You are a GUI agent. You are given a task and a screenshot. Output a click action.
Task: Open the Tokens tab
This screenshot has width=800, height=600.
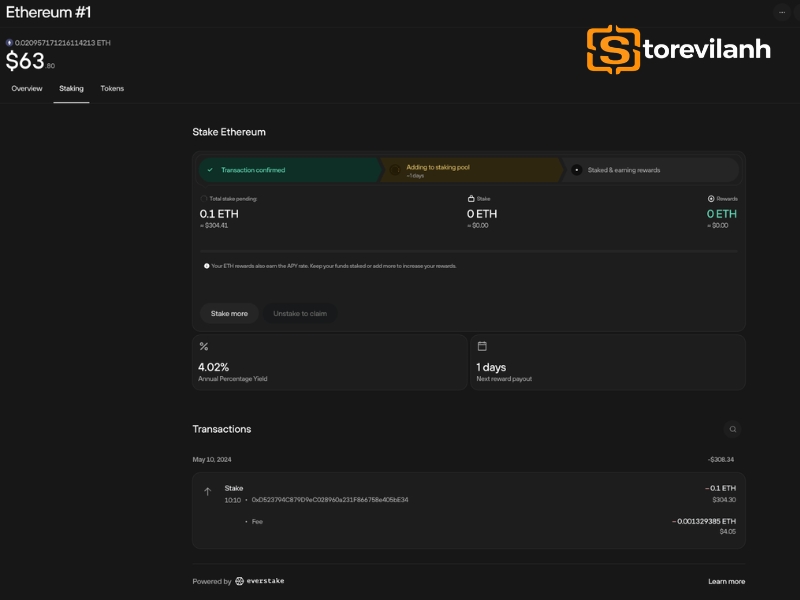112,88
